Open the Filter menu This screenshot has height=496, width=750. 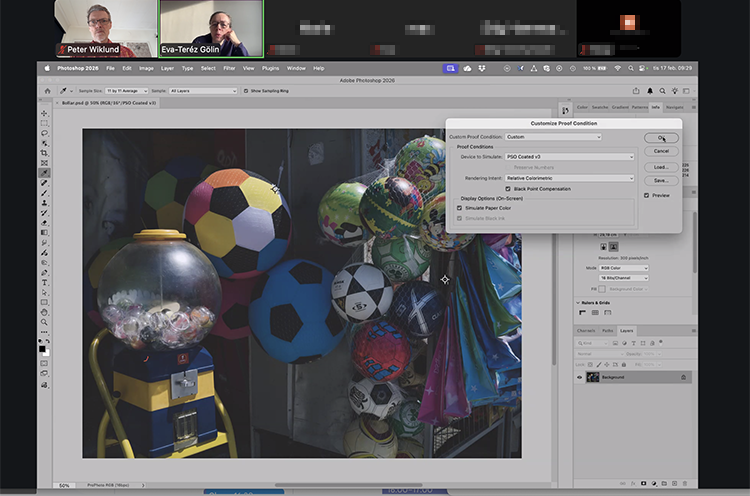click(x=229, y=68)
